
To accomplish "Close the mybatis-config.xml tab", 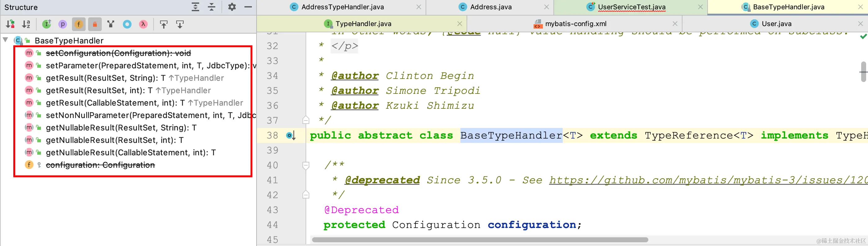I will point(675,24).
